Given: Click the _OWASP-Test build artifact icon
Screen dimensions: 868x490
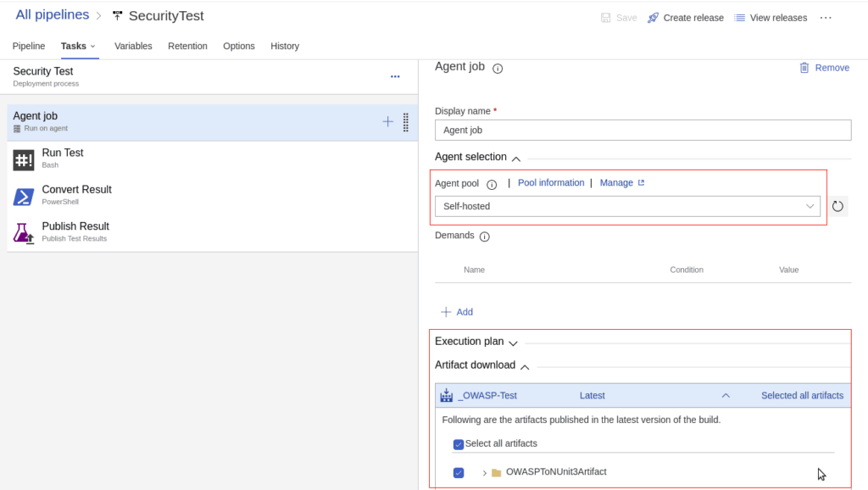Looking at the screenshot, I should point(446,395).
